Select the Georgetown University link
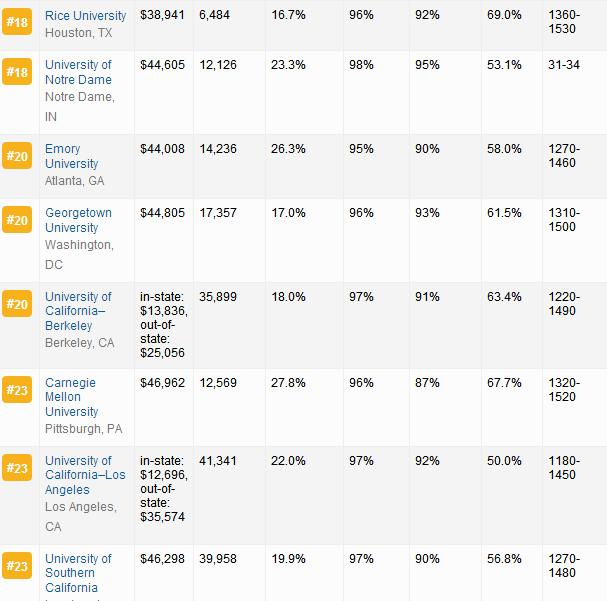This screenshot has width=607, height=601. (78, 220)
